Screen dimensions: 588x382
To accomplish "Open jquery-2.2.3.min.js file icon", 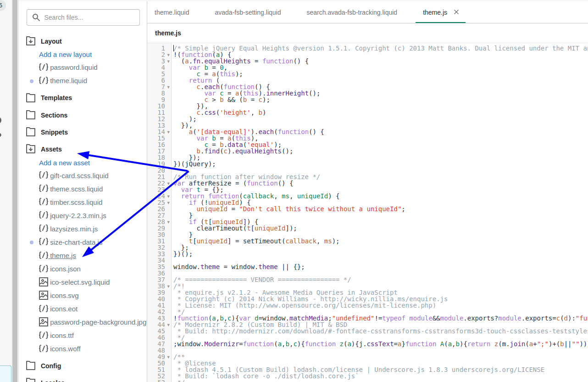I will [x=44, y=215].
